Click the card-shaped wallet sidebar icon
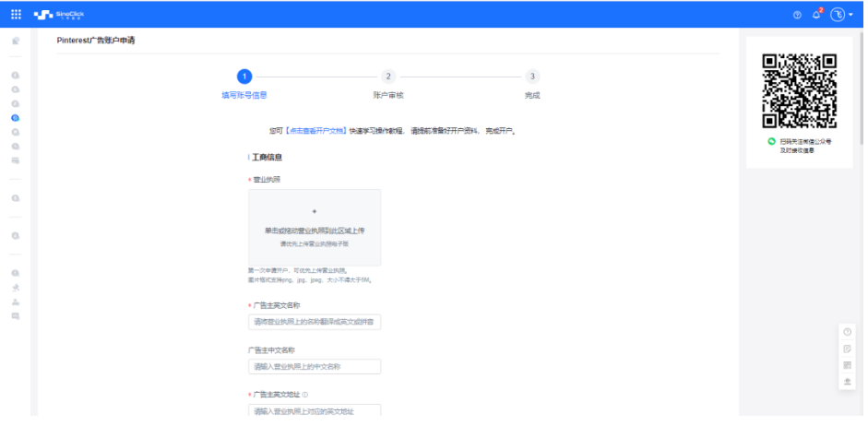 pos(16,160)
